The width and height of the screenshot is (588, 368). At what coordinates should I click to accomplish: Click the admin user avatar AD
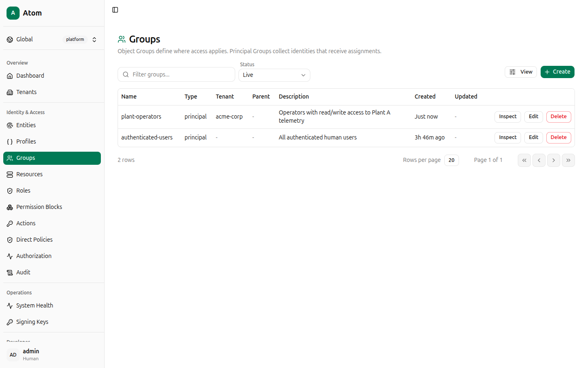(13, 355)
